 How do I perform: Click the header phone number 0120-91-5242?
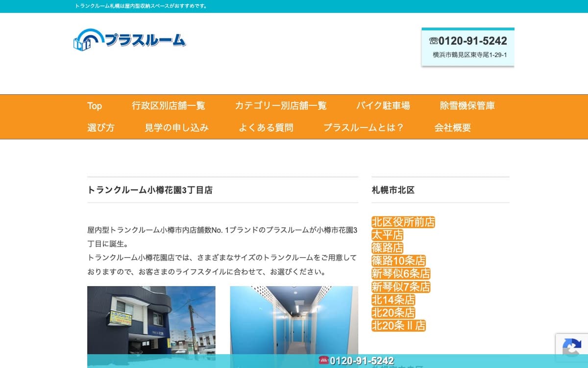(x=473, y=41)
